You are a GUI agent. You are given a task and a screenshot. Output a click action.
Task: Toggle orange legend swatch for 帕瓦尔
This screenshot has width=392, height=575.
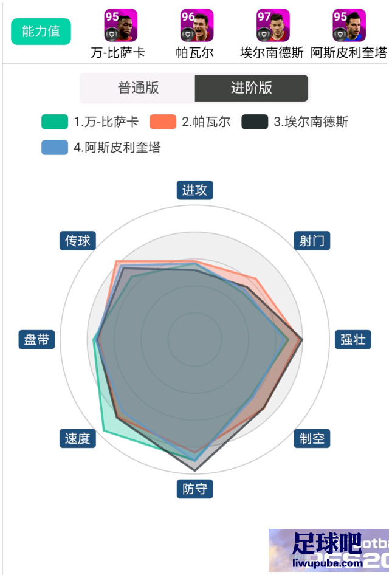pyautogui.click(x=163, y=122)
